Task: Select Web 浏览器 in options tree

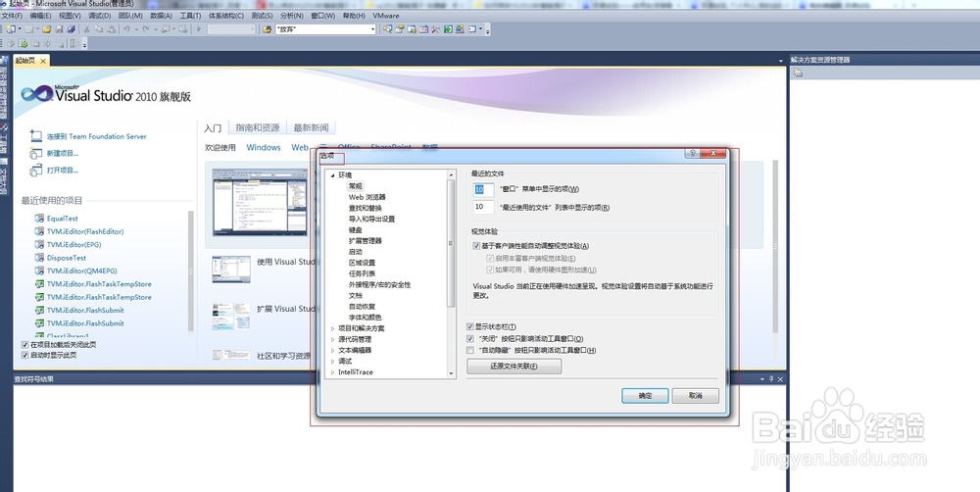Action: 367,197
